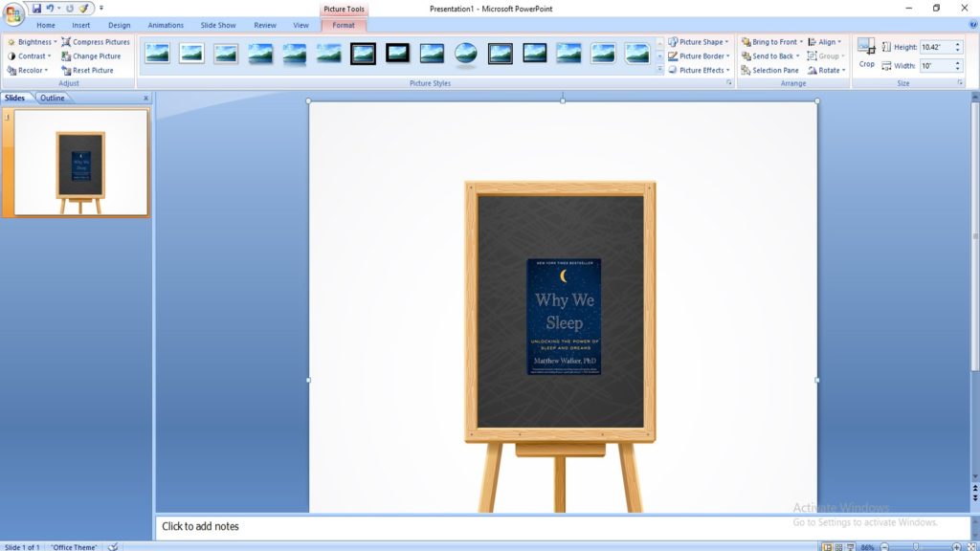Click the Undo icon

pyautogui.click(x=50, y=8)
